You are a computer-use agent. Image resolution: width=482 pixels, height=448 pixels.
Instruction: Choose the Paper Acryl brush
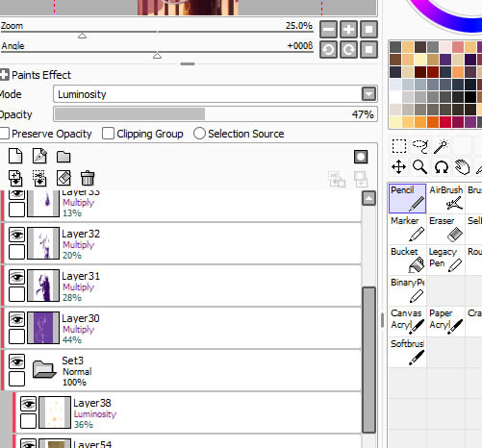[445, 322]
